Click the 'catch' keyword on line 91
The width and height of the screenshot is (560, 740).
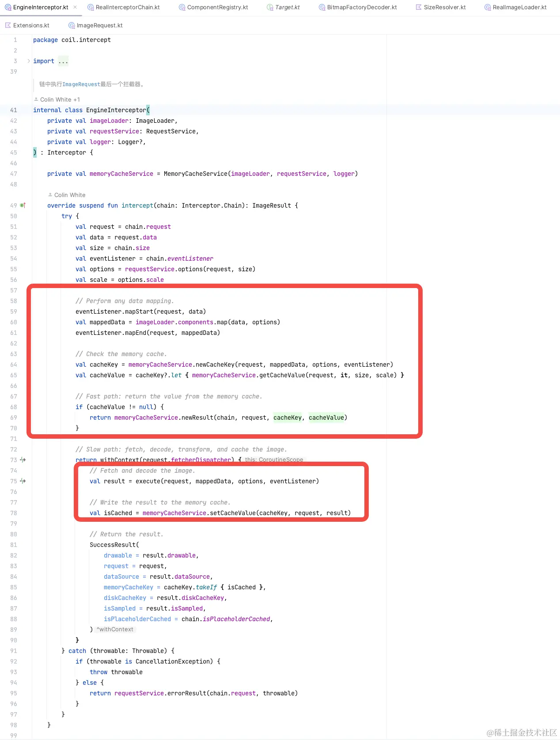(x=77, y=651)
